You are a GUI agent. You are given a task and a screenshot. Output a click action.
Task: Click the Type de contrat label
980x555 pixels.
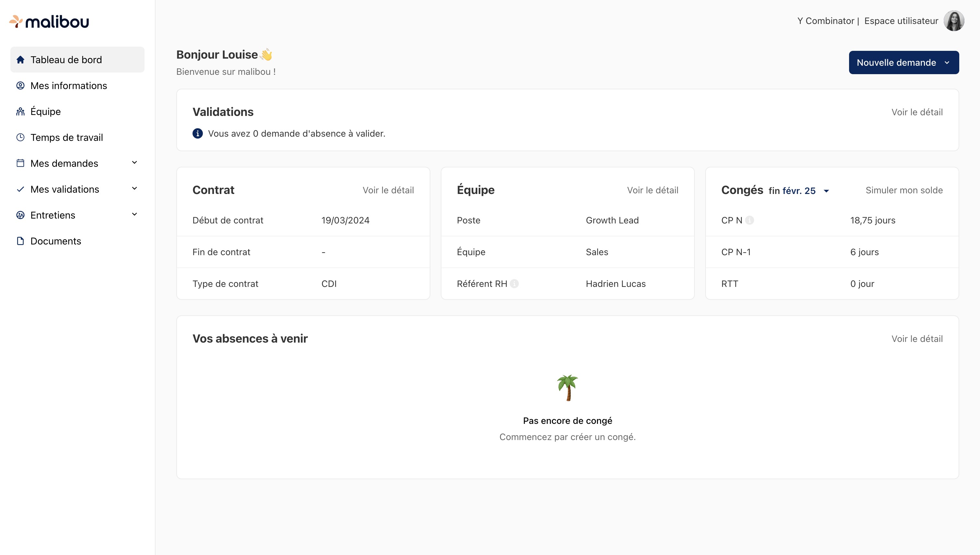coord(226,284)
